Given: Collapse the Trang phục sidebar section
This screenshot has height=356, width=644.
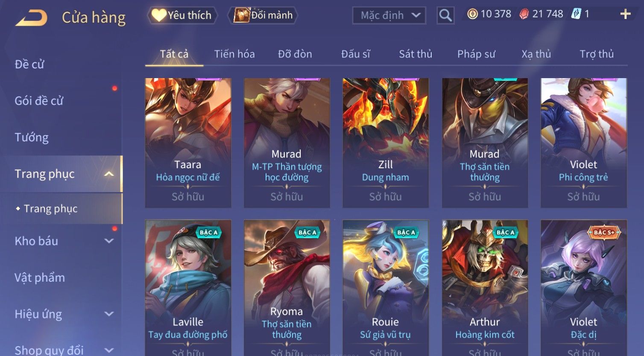Looking at the screenshot, I should pyautogui.click(x=109, y=174).
